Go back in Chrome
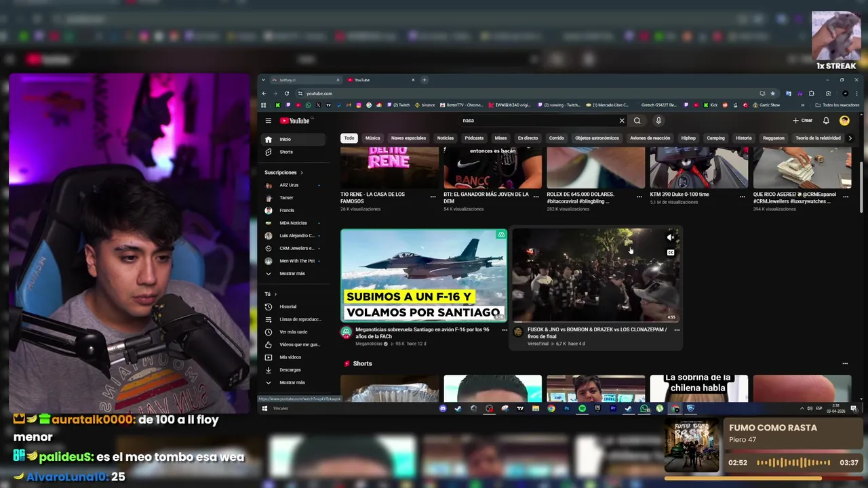Viewport: 868px width, 488px height. point(264,94)
